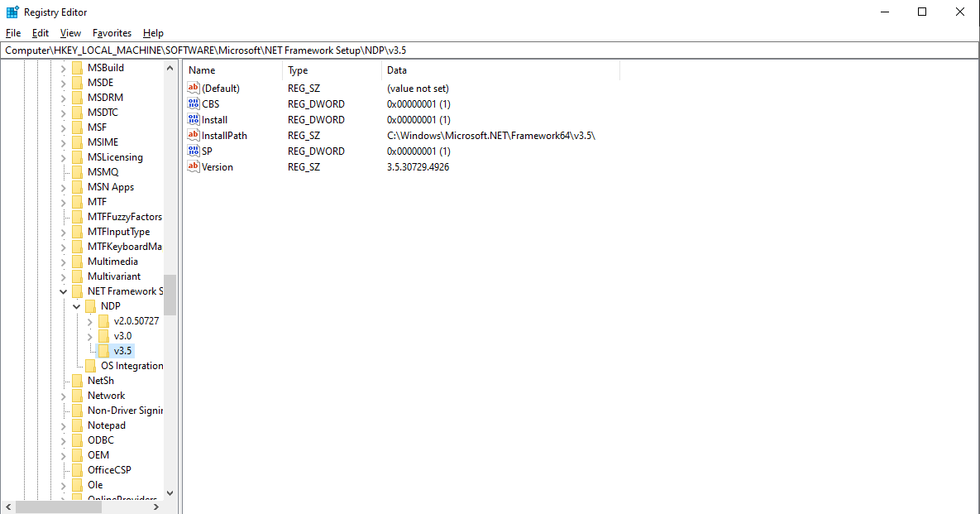Click the tree horizontal scroll right arrow

(x=156, y=507)
